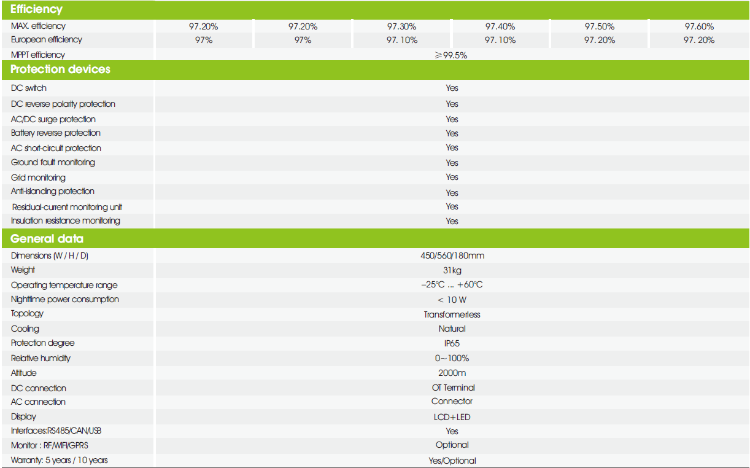Select the DC switch row label
The image size is (750, 468).
[29, 89]
